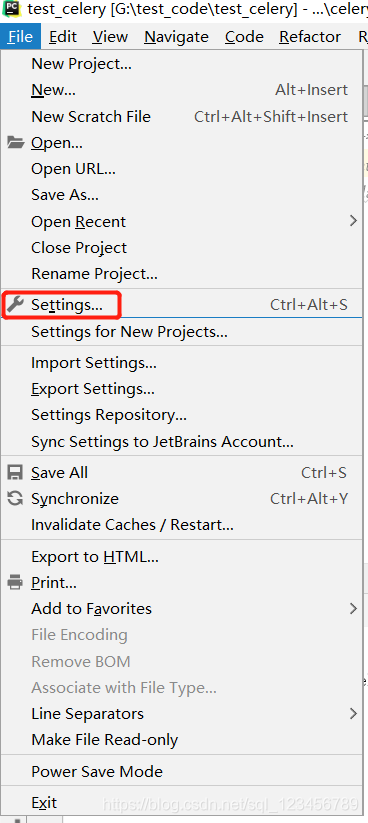
Task: Click the printer icon beside Print
Action: [16, 582]
